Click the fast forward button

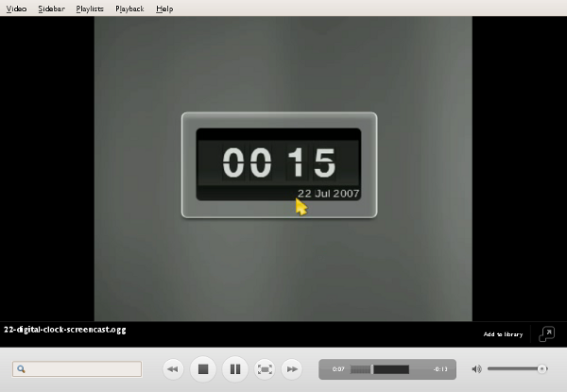(x=293, y=369)
